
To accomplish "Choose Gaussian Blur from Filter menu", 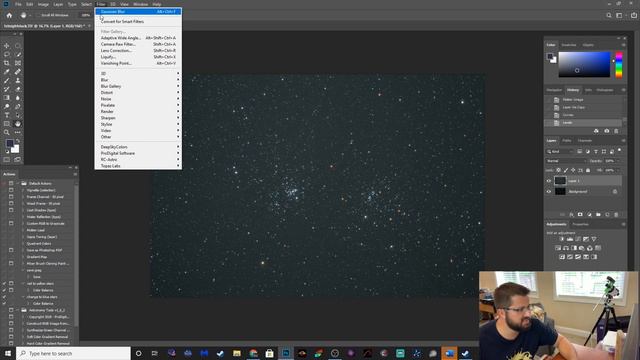I will 138,11.
